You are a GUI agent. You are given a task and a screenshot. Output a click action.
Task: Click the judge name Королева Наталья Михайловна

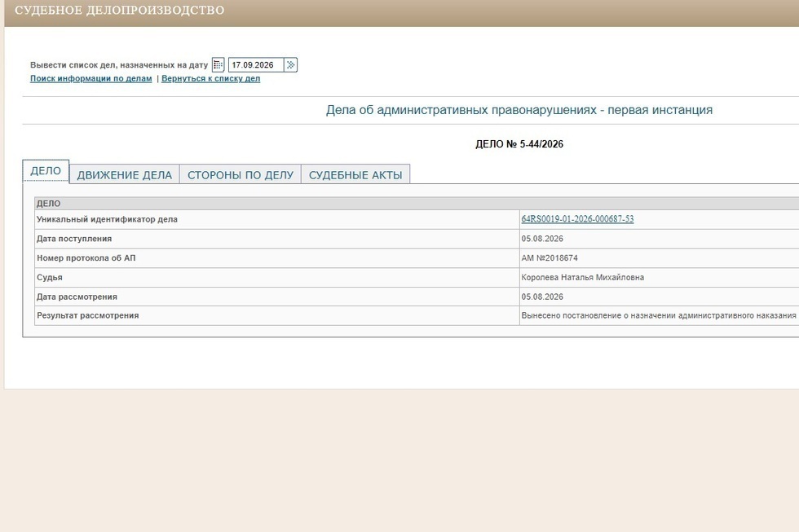tap(582, 278)
